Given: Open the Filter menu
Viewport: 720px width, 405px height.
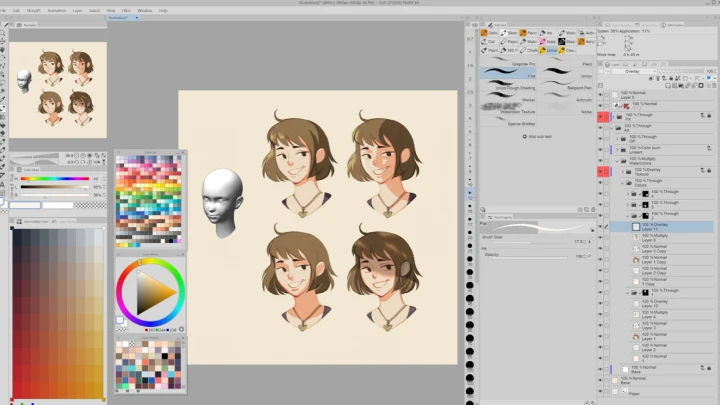Looking at the screenshot, I should click(x=126, y=10).
